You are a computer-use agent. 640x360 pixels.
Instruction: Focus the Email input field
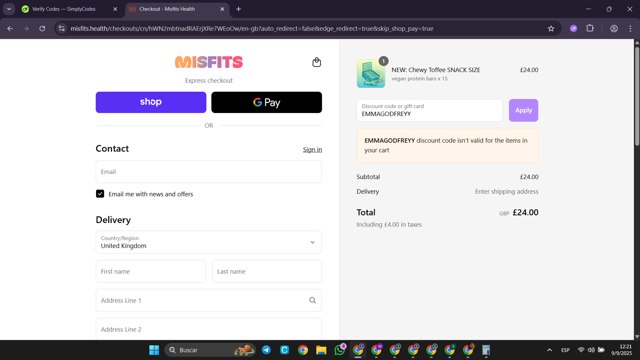click(x=209, y=172)
